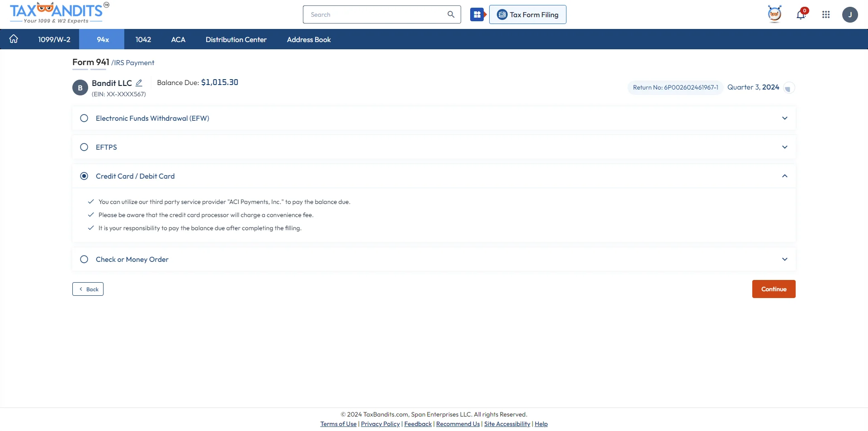868x431 pixels.
Task: Open Recommend Us link
Action: click(458, 424)
